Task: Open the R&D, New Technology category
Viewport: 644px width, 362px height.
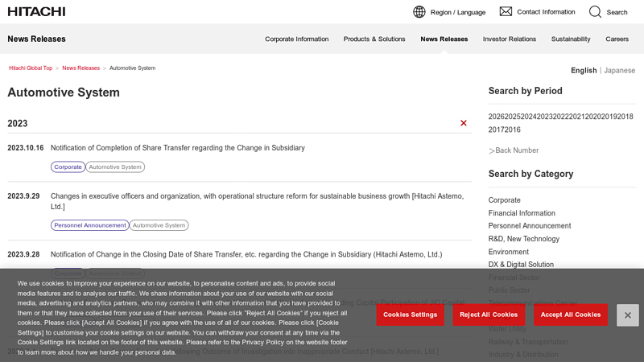Action: [523, 239]
